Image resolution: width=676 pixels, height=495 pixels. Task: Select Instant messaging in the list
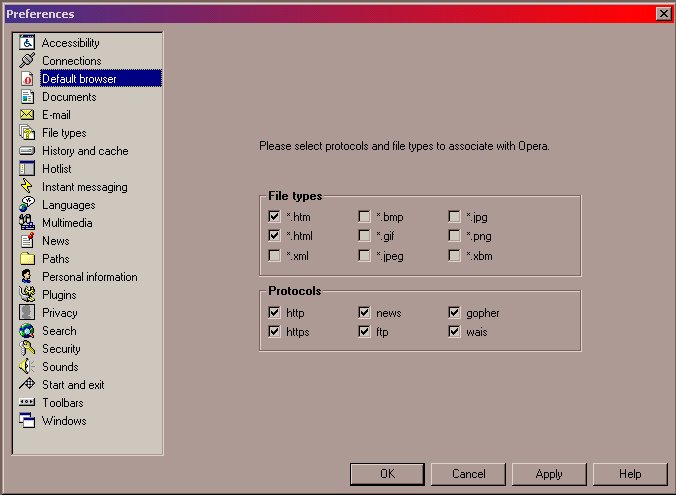click(x=84, y=187)
